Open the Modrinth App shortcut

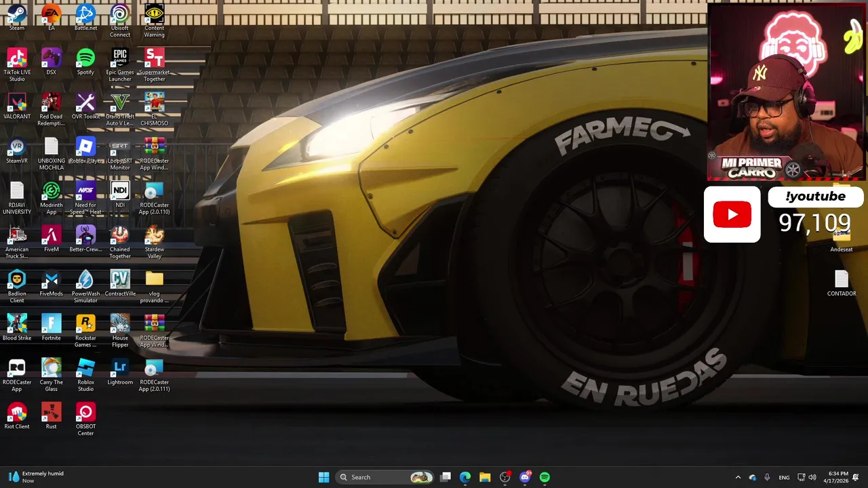[x=51, y=198]
